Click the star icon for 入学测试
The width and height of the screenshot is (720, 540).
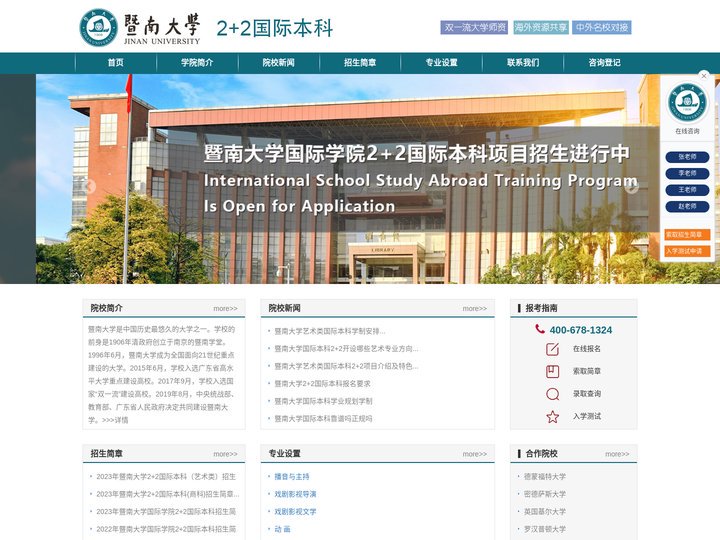552,416
